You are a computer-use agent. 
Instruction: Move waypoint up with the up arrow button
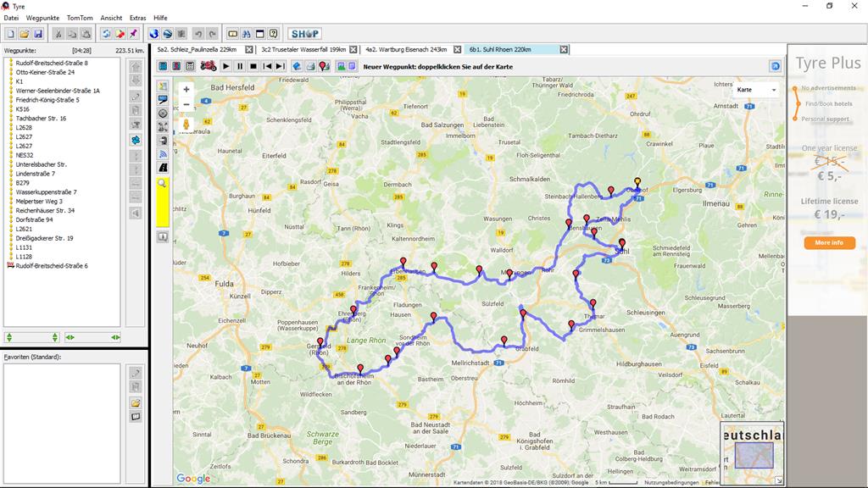tap(136, 67)
